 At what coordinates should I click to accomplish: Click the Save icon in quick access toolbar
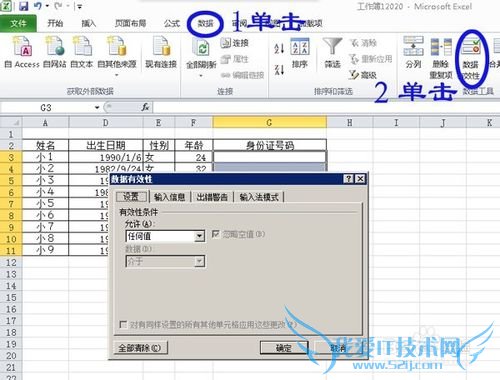click(x=23, y=6)
